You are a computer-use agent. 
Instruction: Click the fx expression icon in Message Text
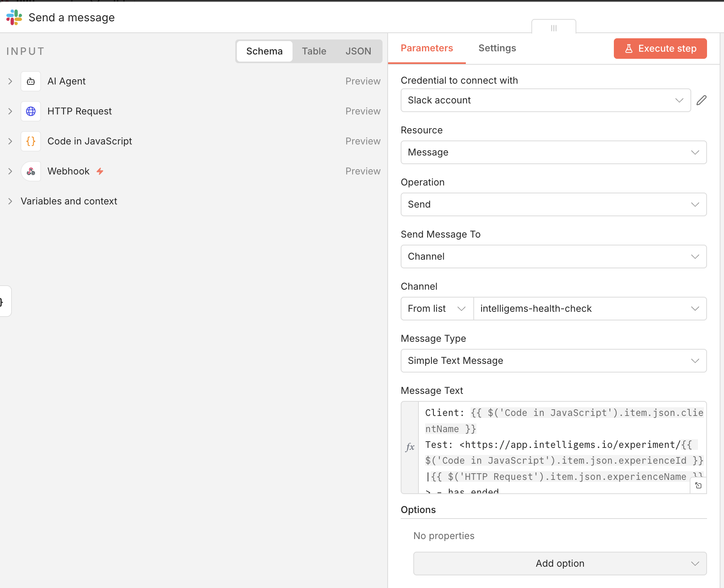click(410, 447)
